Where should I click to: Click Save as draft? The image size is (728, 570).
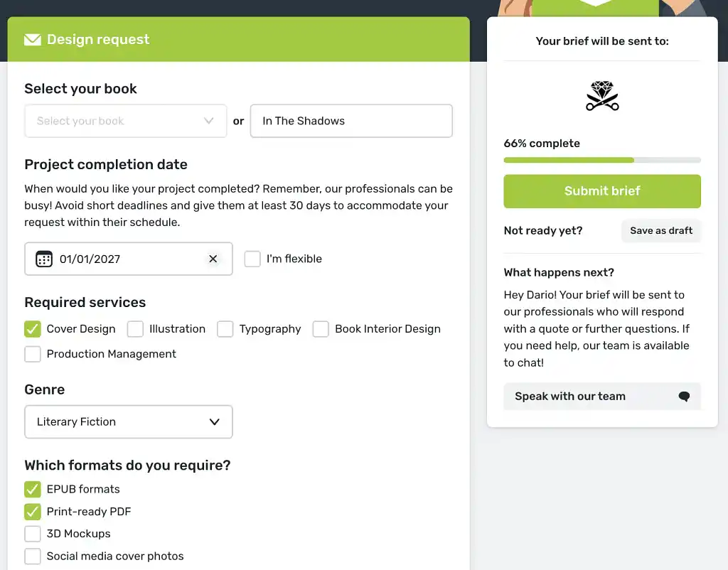pyautogui.click(x=661, y=231)
